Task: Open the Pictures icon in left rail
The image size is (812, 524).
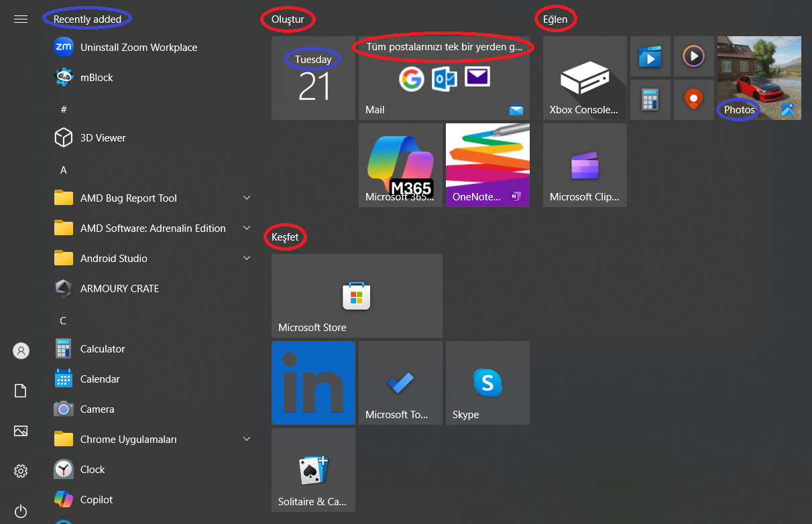Action: (21, 431)
